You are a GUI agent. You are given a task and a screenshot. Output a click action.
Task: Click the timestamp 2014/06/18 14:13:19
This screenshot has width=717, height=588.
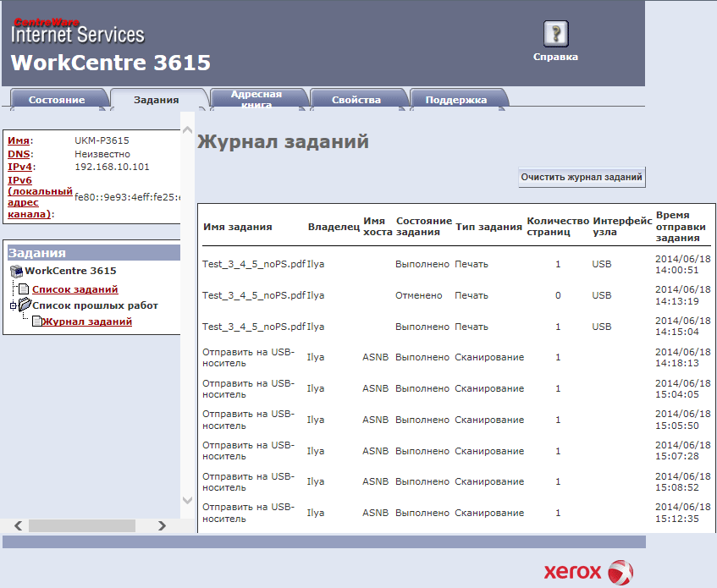click(x=682, y=295)
